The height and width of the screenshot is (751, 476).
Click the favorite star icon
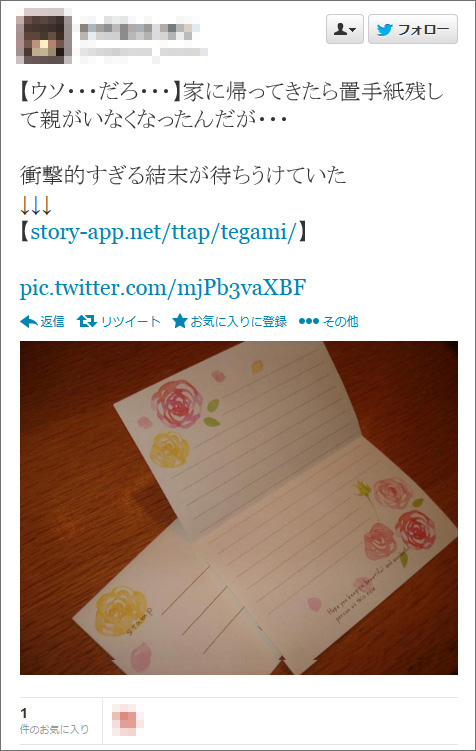click(180, 321)
